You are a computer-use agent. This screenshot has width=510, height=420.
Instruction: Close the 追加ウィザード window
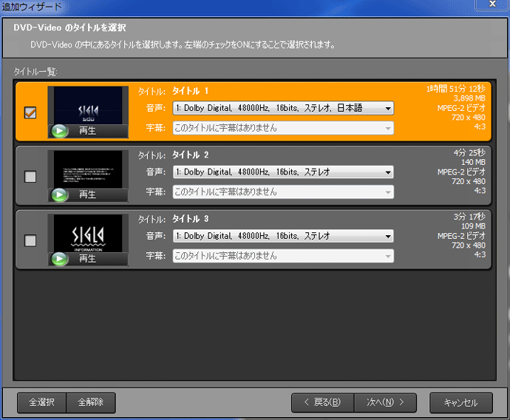tap(492, 4)
